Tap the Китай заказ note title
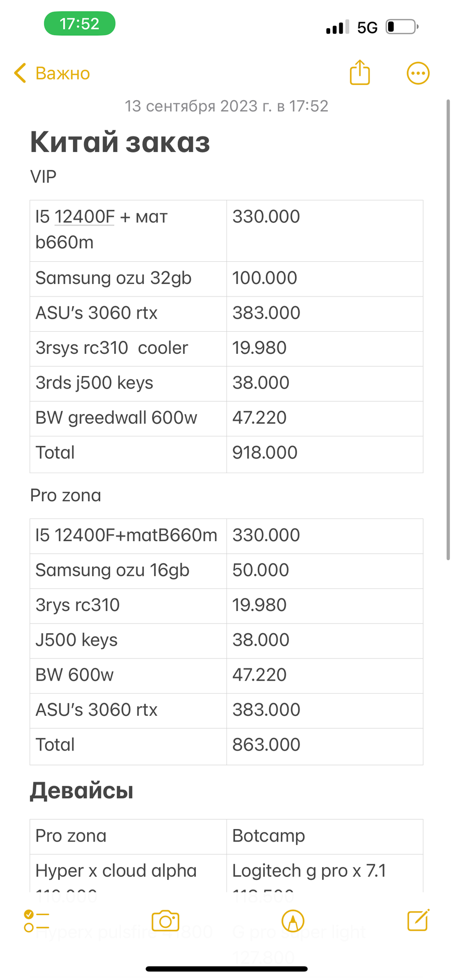Image resolution: width=453 pixels, height=980 pixels. pos(120,142)
